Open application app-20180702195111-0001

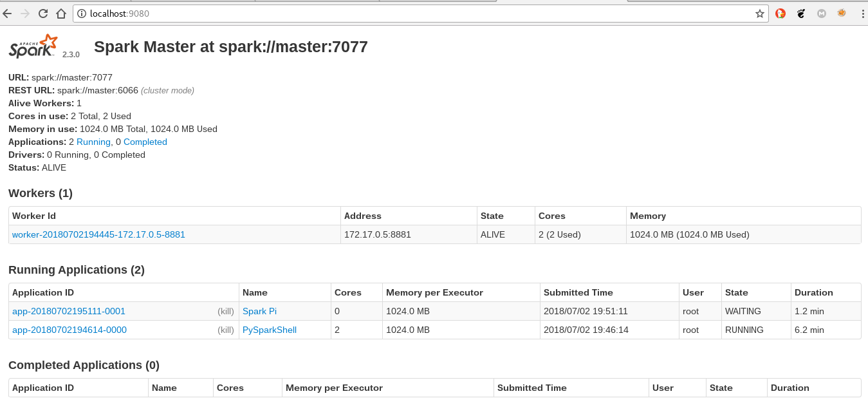tap(69, 311)
